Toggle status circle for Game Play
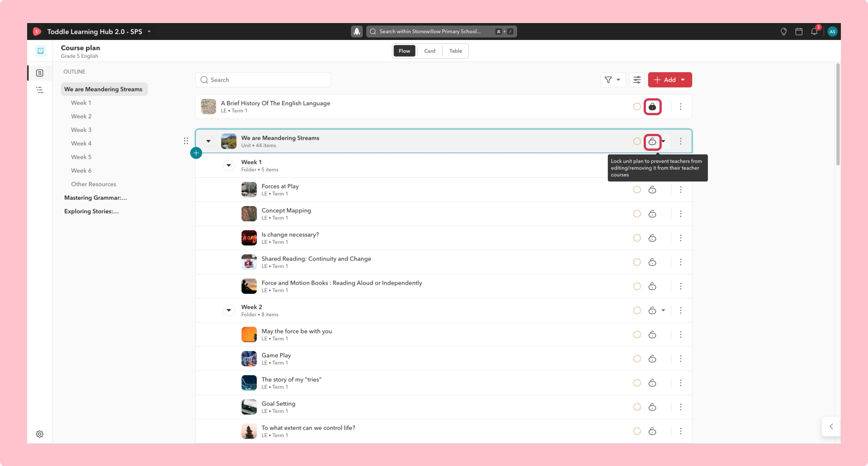Image resolution: width=868 pixels, height=466 pixels. [637, 359]
